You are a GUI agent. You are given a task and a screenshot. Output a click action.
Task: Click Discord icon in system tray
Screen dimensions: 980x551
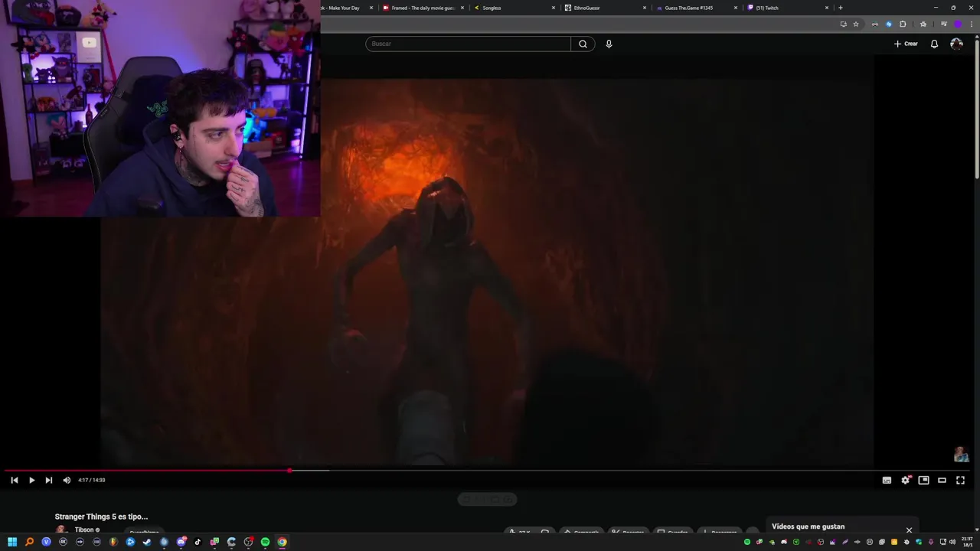[784, 542]
